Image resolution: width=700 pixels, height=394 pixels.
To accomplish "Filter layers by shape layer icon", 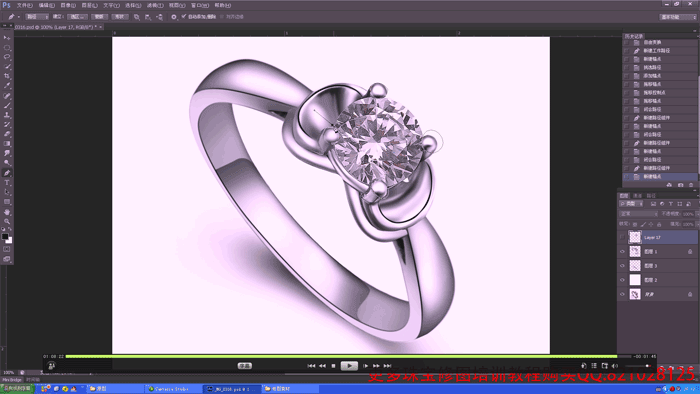I will pyautogui.click(x=679, y=203).
